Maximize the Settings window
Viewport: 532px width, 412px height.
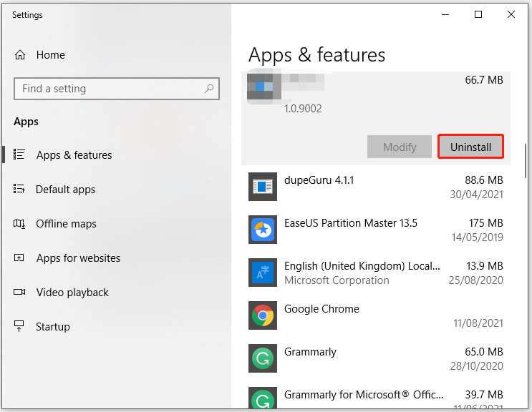(x=478, y=14)
